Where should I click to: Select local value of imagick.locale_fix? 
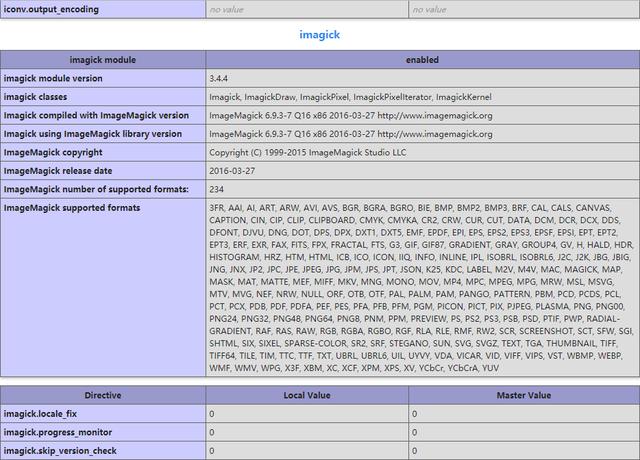[x=211, y=414]
